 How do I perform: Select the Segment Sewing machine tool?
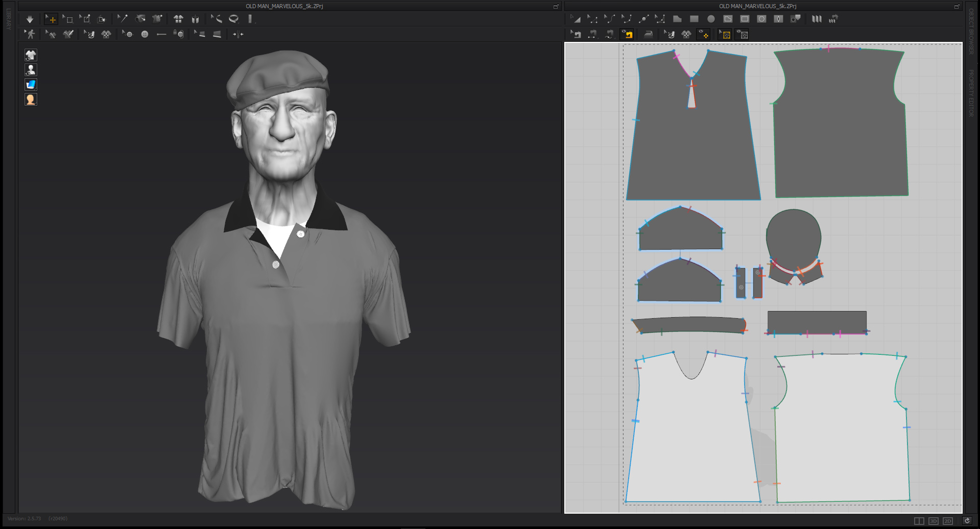pos(592,34)
